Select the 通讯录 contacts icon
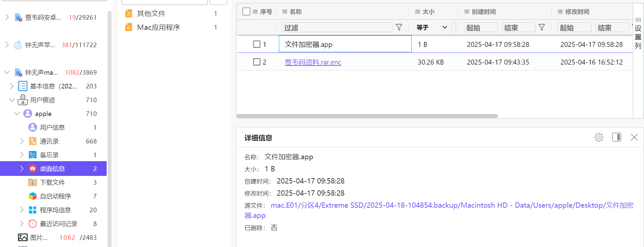 [32, 141]
